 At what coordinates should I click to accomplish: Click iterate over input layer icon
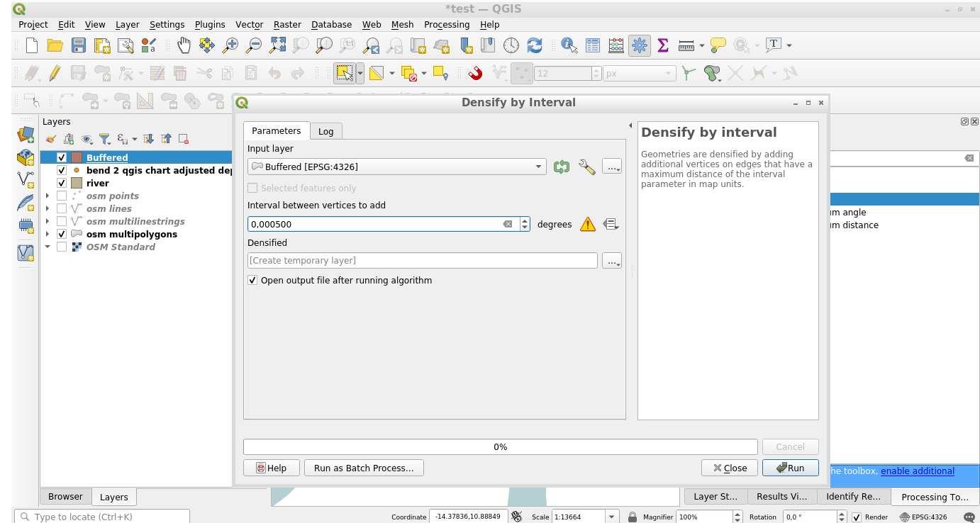click(x=562, y=167)
